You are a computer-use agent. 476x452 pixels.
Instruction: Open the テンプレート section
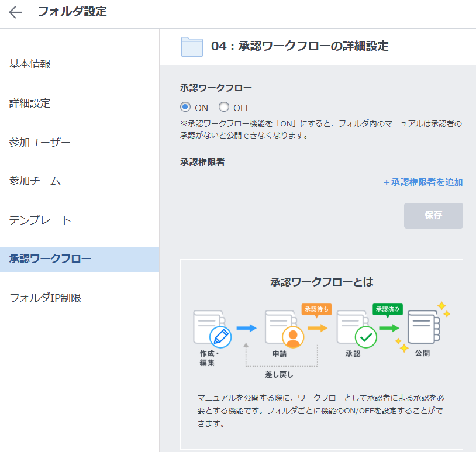(40, 220)
